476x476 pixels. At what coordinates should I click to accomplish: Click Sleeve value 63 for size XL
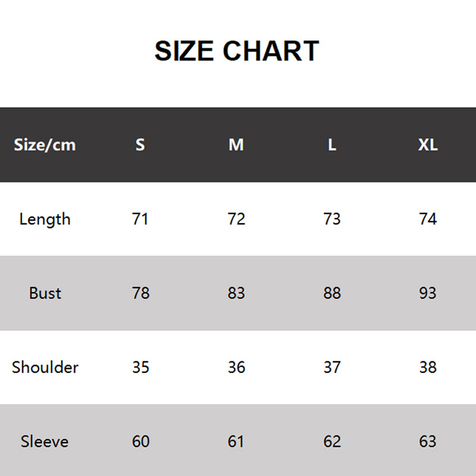[428, 441]
